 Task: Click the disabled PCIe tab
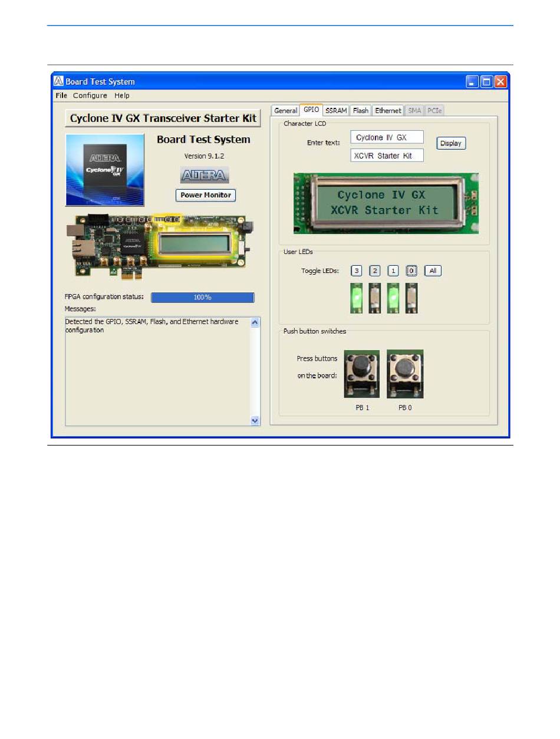434,110
